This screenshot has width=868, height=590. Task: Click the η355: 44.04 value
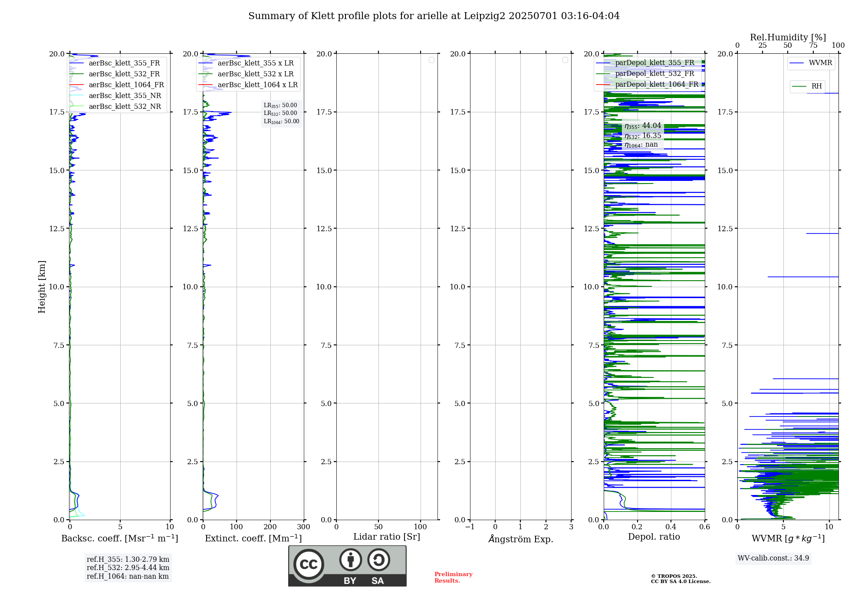click(643, 126)
